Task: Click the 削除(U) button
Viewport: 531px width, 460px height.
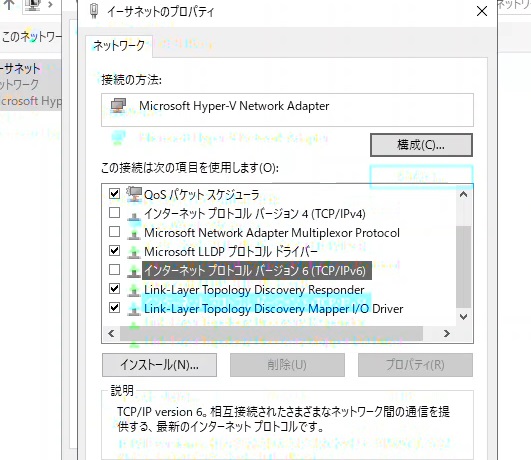Action: click(x=287, y=365)
